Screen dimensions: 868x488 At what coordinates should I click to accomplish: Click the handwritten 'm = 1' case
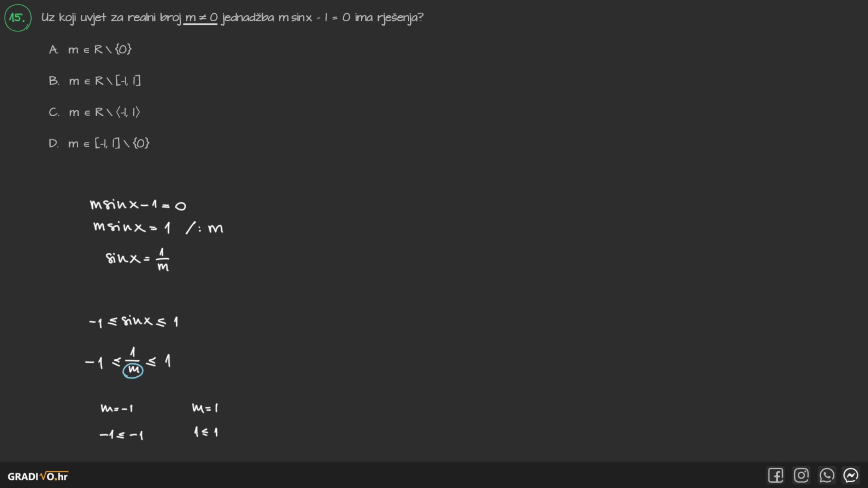205,408
